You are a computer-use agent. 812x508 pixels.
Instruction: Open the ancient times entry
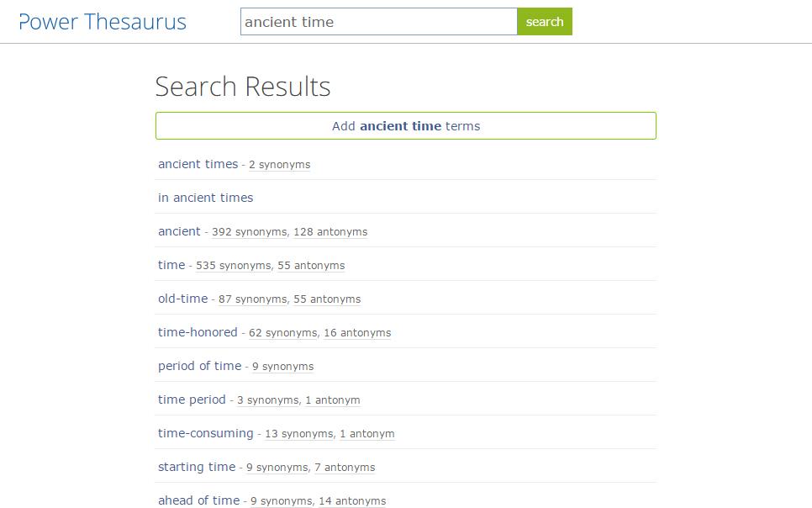tap(198, 164)
